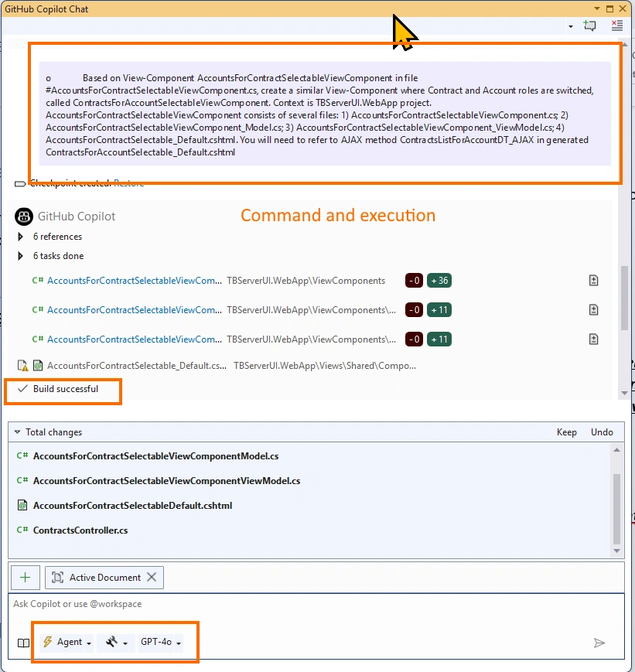Click the clear threads list icon

coord(617,26)
